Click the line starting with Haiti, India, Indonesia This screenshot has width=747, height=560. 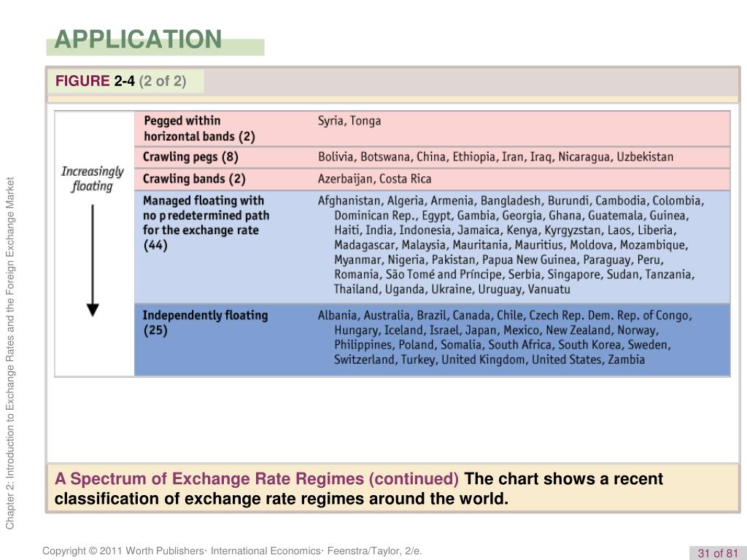point(506,230)
